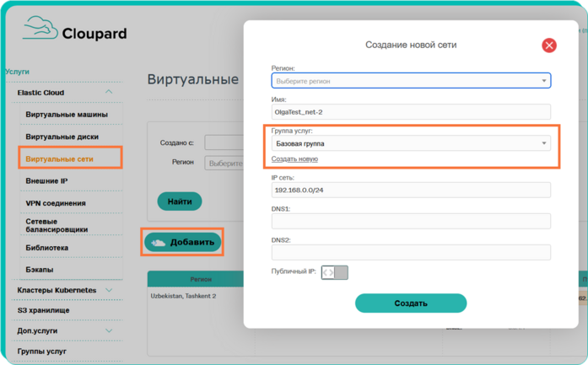The width and height of the screenshot is (588, 365).
Task: Open the Регион dropdown in dialog
Action: pyautogui.click(x=411, y=81)
